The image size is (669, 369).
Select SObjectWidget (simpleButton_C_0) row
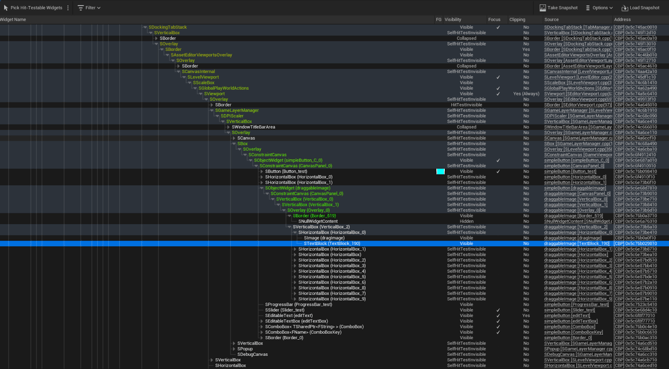click(x=334, y=160)
